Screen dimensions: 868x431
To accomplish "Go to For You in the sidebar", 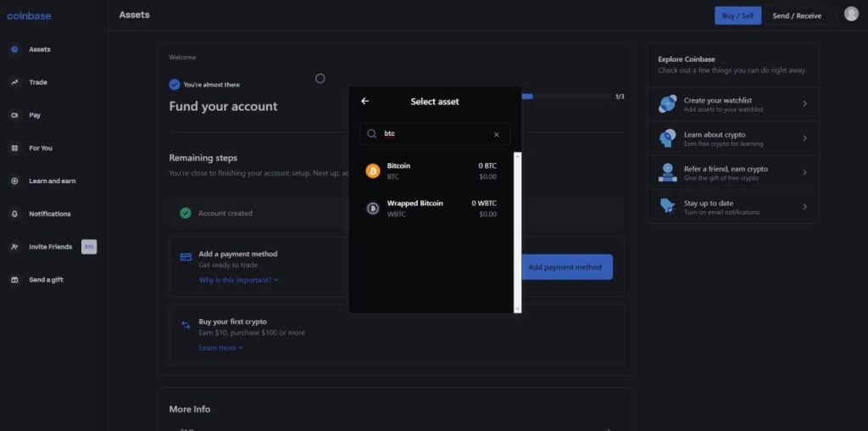I will coord(41,148).
